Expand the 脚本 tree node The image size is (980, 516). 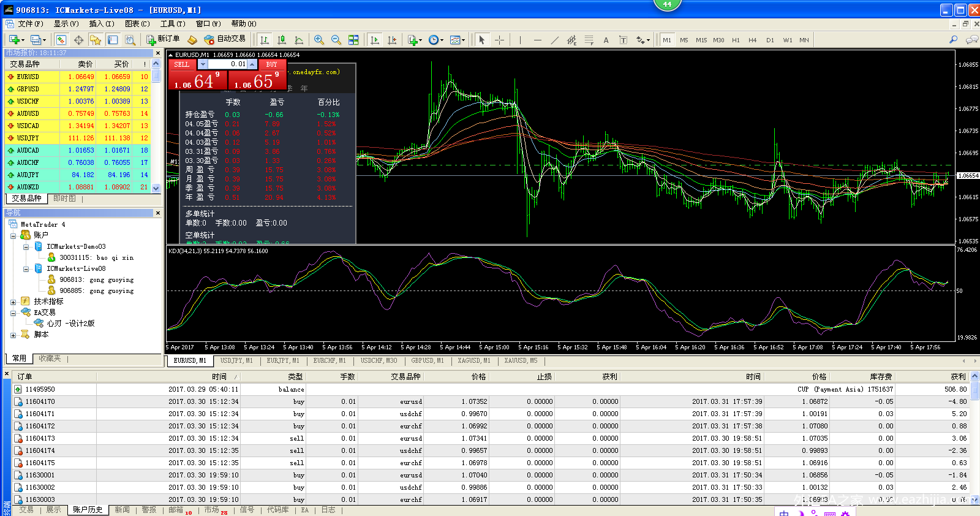click(13, 335)
